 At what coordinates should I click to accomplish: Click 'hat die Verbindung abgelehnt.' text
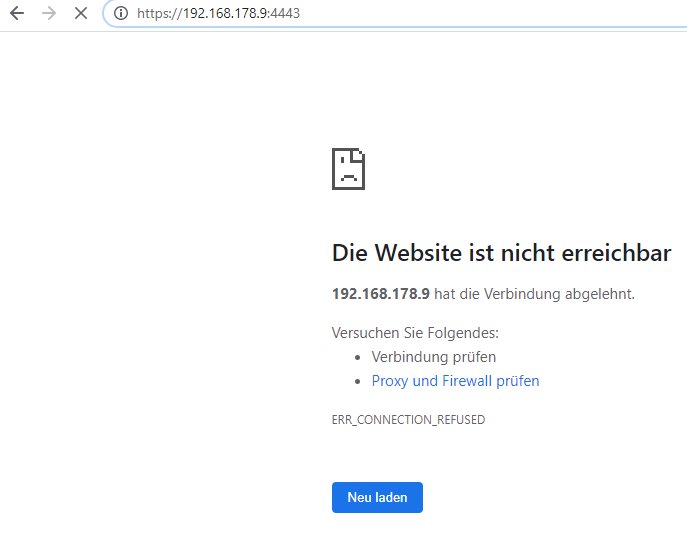535,294
